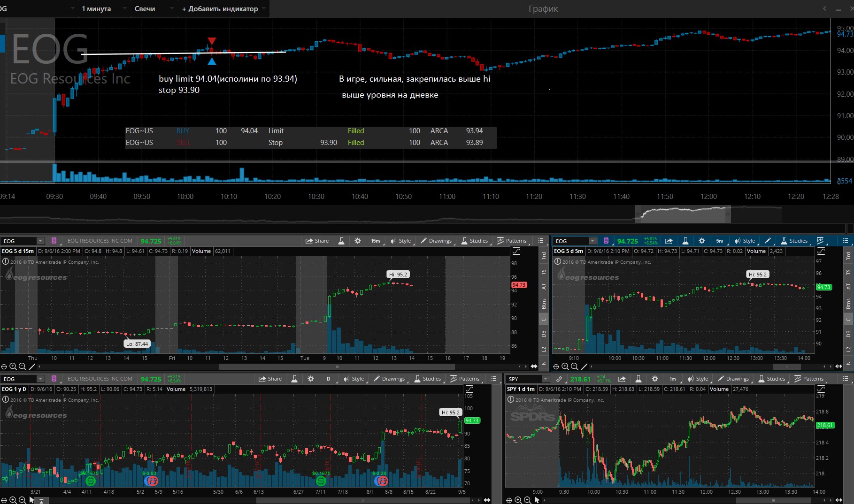Select crosshair pan tool under EOG 15m chart
The image size is (854, 504).
click(x=4, y=367)
